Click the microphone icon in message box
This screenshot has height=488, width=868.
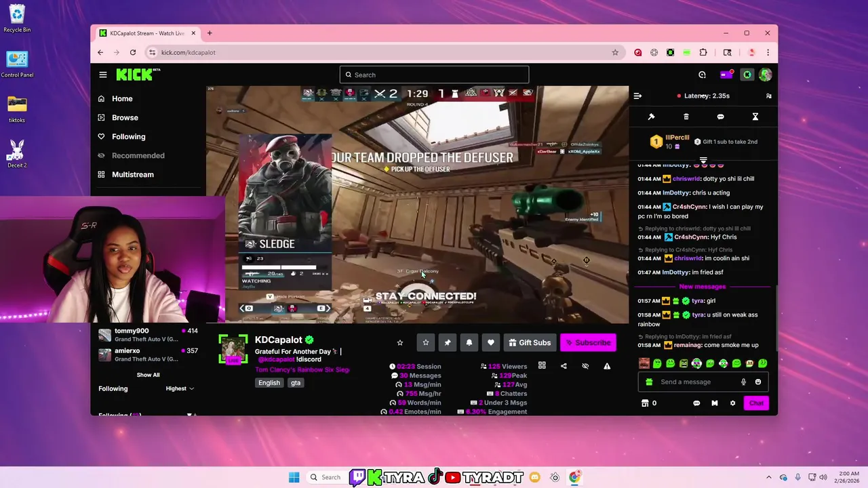pyautogui.click(x=743, y=382)
